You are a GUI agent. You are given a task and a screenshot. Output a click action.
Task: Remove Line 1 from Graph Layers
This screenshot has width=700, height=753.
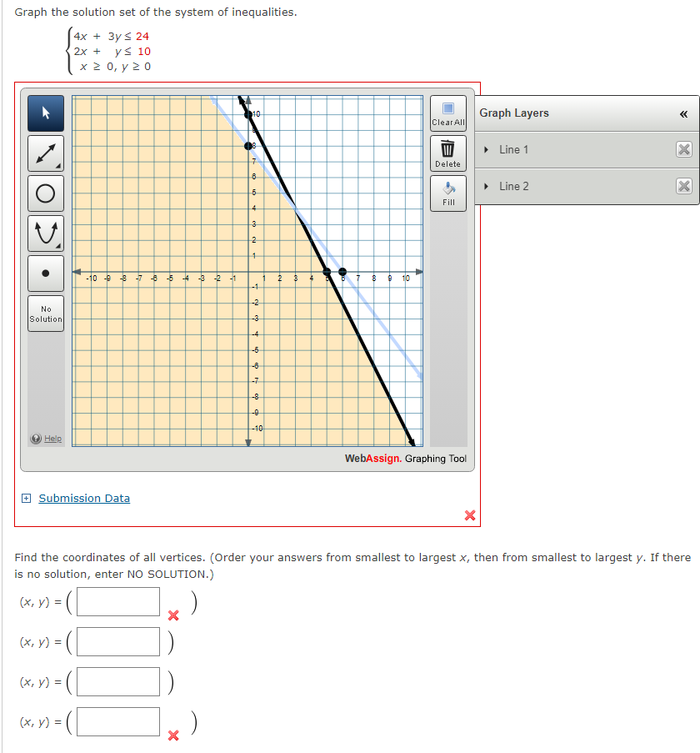tap(685, 149)
